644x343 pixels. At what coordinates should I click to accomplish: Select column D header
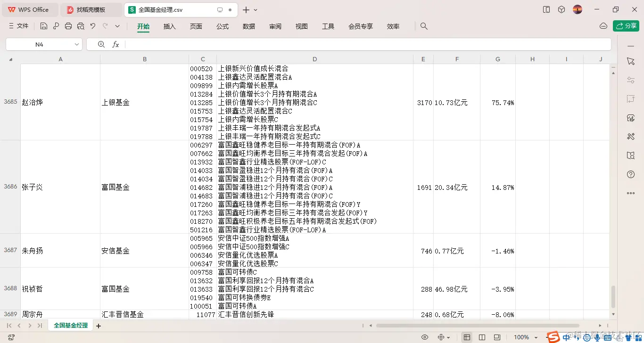point(315,59)
